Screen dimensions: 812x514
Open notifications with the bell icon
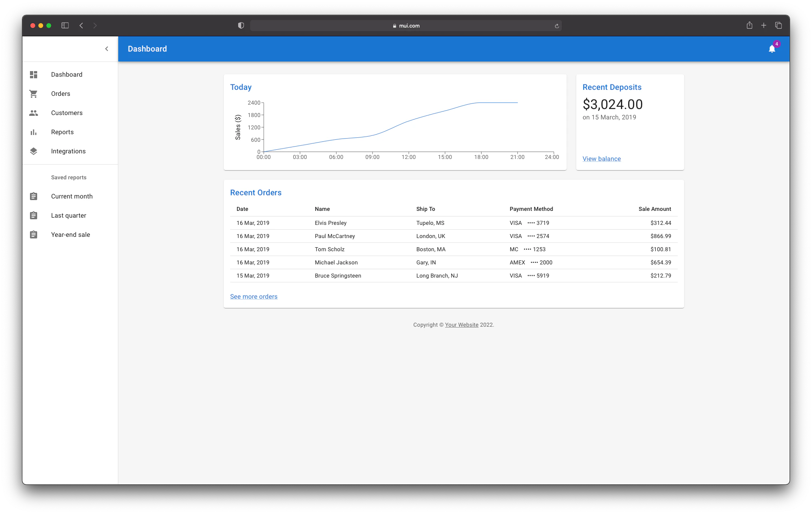772,49
